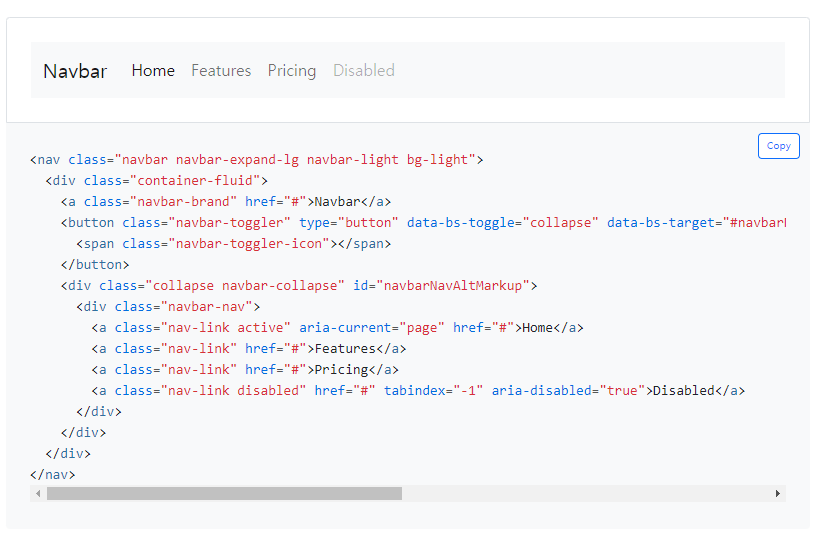Click the closing nav tag line

pos(53,475)
